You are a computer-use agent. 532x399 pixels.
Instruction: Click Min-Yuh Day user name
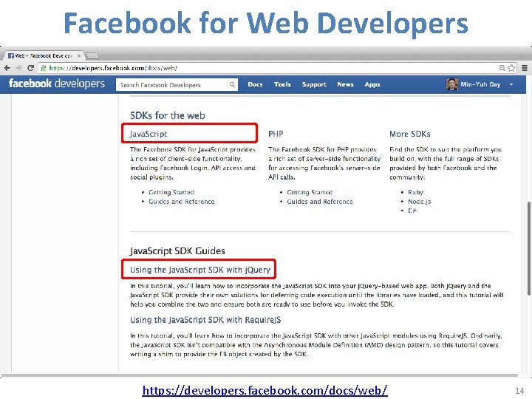pos(480,84)
